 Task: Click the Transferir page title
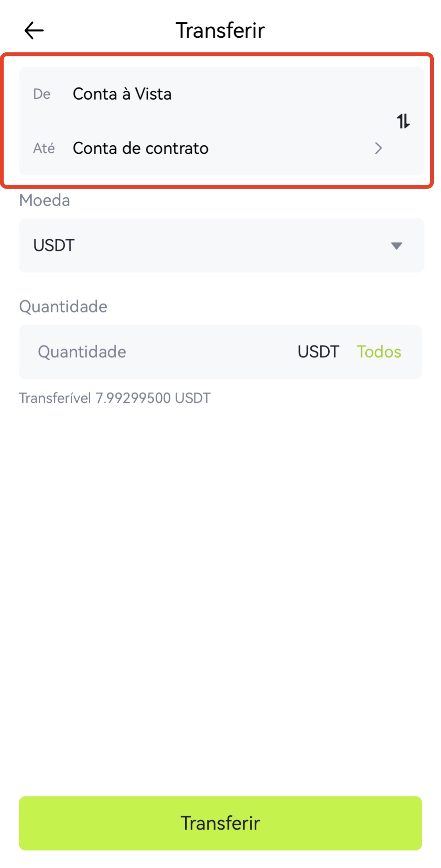[220, 31]
